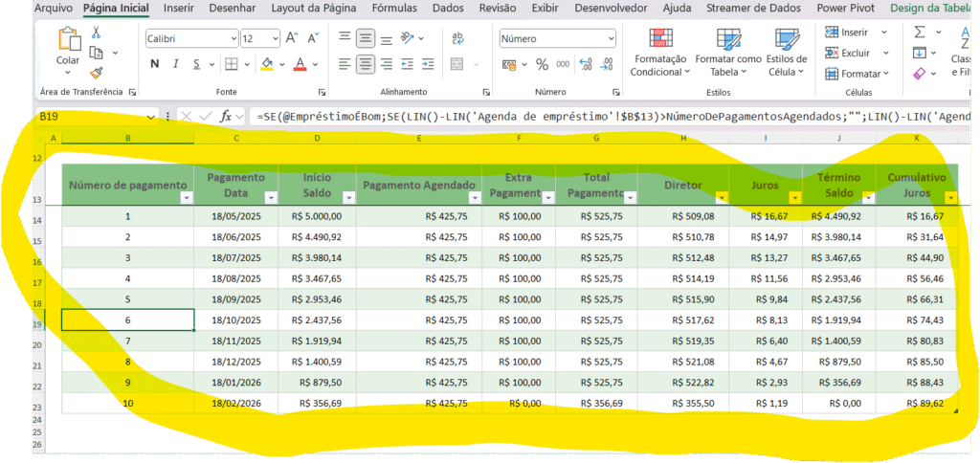Viewport: 980px width, 463px height.
Task: Click the increase decimal places icon
Action: (586, 64)
